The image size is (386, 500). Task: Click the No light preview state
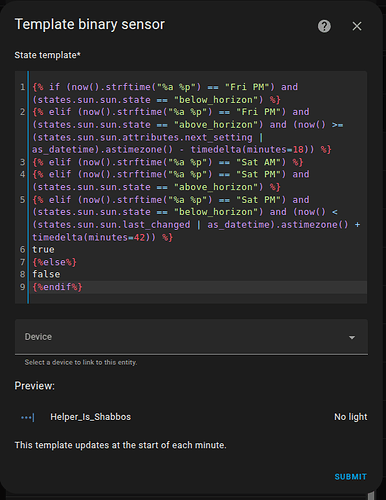[350, 417]
